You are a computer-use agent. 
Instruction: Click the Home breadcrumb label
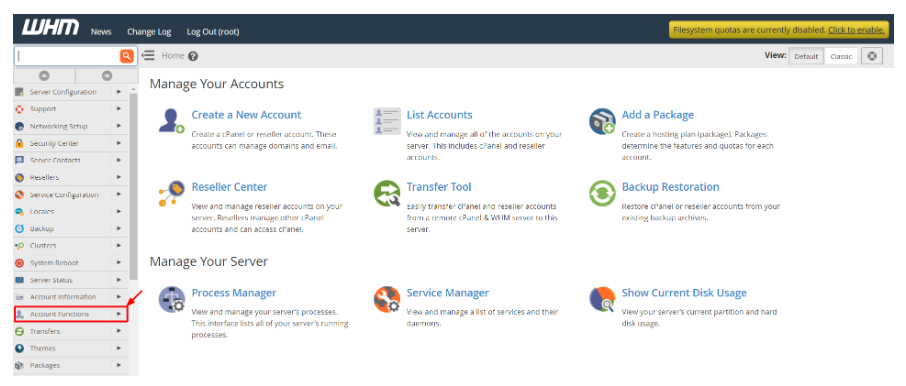click(x=173, y=55)
